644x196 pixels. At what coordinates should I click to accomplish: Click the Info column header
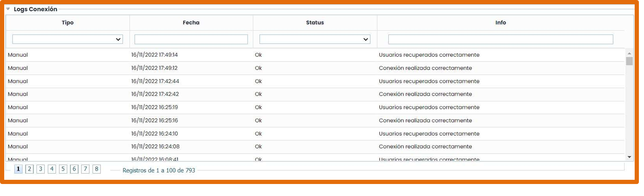tap(501, 23)
